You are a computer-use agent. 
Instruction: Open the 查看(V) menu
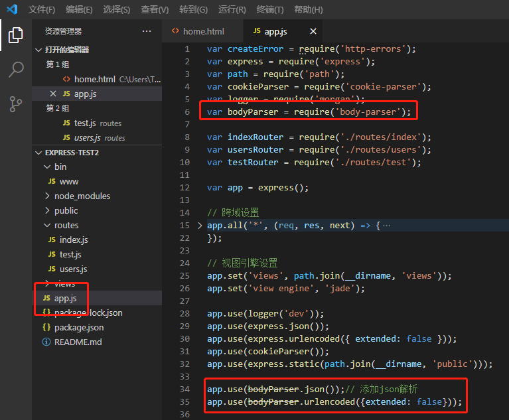pos(155,9)
